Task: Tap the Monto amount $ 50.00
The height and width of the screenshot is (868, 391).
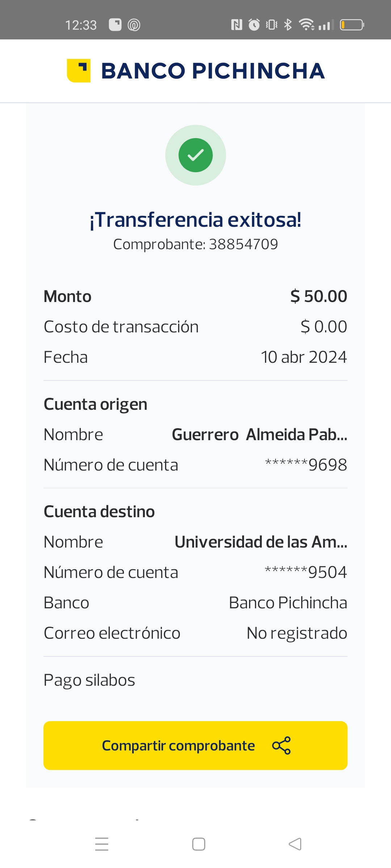Action: [319, 296]
